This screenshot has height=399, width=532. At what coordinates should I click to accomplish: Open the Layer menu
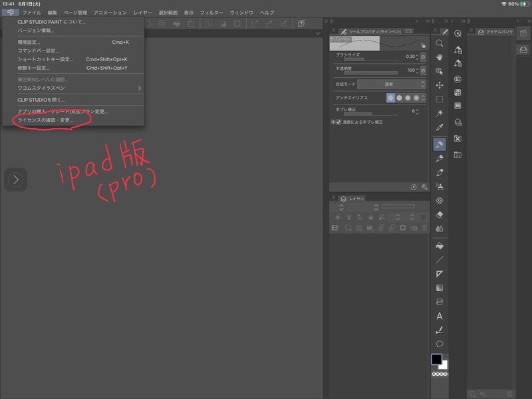[x=142, y=13]
